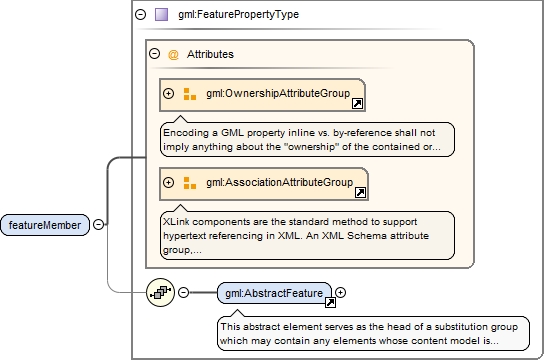Collapse the Attributes section
Image resolution: width=545 pixels, height=361 pixels.
point(154,54)
